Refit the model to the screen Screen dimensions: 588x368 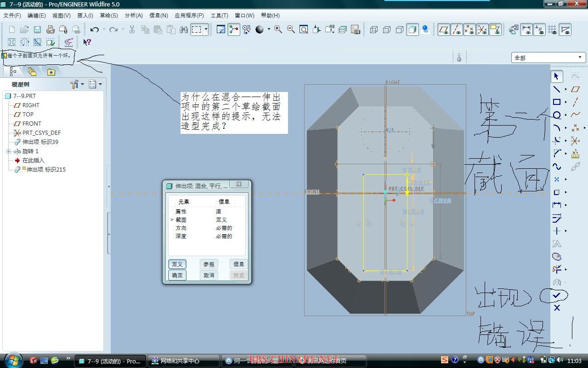click(304, 29)
